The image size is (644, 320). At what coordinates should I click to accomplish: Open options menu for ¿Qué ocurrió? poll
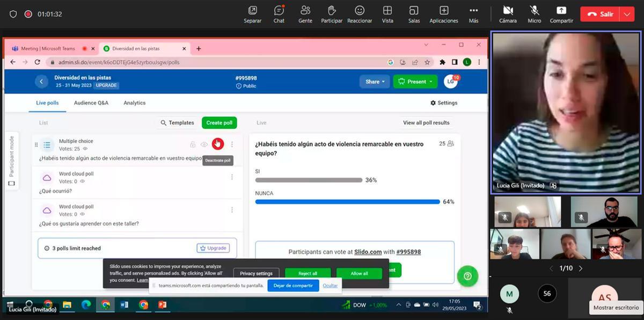(232, 177)
